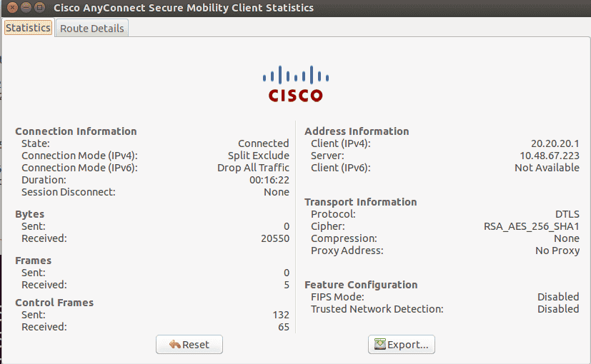Select the 'No Proxy' value
Image resolution: width=591 pixels, height=364 pixels.
click(557, 251)
